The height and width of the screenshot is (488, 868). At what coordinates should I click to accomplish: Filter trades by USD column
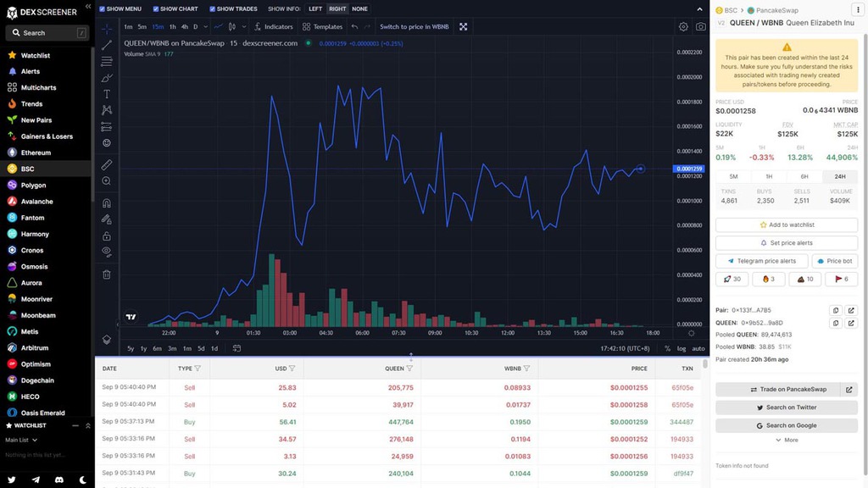coord(292,369)
